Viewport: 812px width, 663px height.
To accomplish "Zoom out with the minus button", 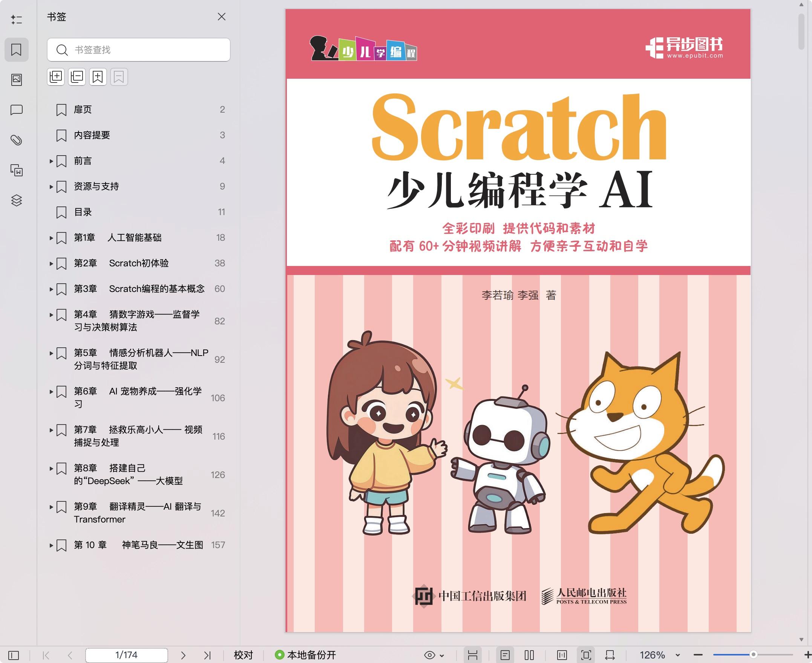I will pos(698,655).
